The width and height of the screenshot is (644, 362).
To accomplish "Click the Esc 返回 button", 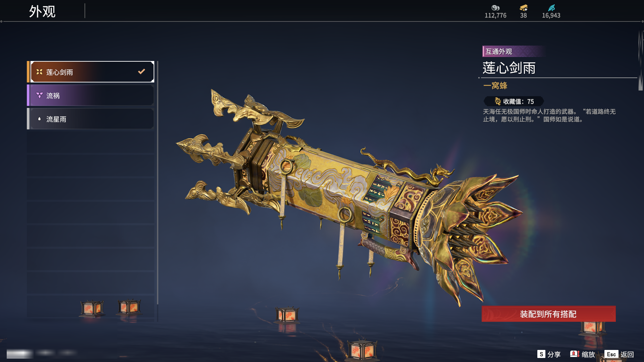I will tap(619, 354).
